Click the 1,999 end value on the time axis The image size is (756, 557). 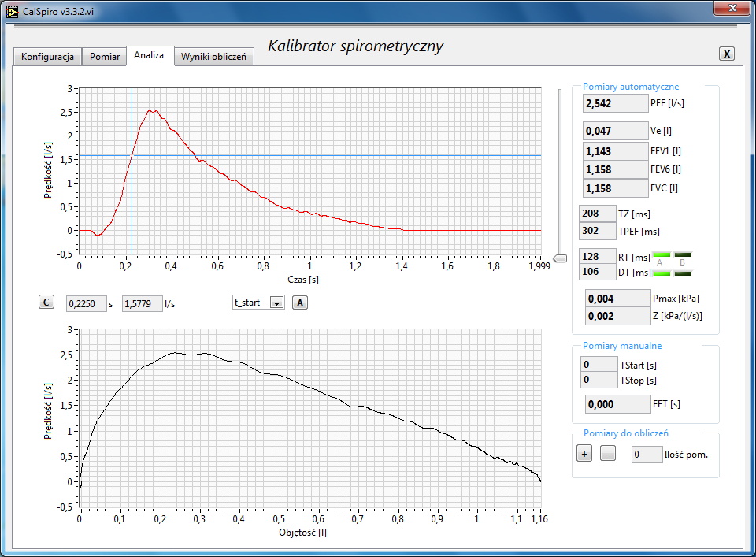point(539,266)
